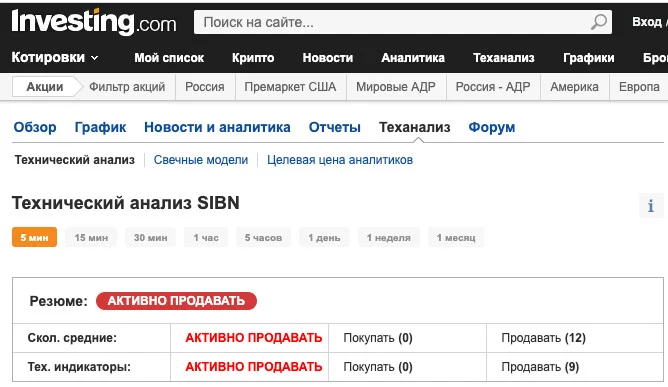Select the 1 месяц timeframe
Image resolution: width=668 pixels, height=387 pixels.
(x=456, y=237)
